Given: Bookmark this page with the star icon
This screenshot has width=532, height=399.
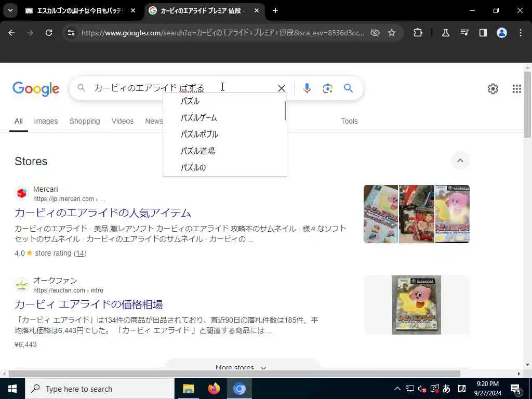Looking at the screenshot, I should 392,33.
